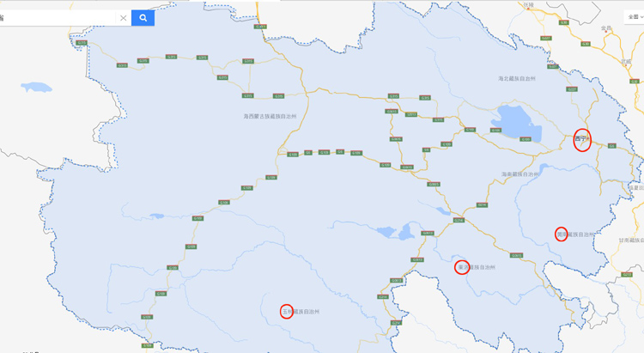Click the westernmost G315 highway shield
Viewport: 644px width, 353px height.
tap(82, 43)
